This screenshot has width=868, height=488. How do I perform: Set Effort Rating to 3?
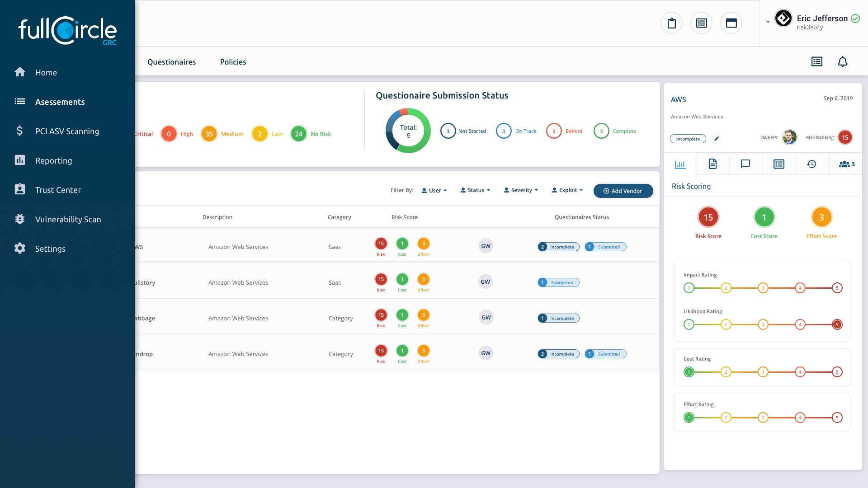click(763, 418)
